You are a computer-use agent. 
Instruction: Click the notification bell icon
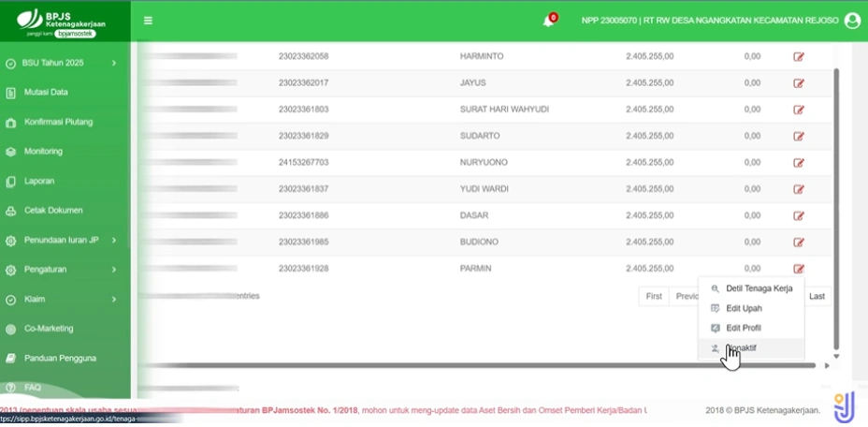point(548,22)
